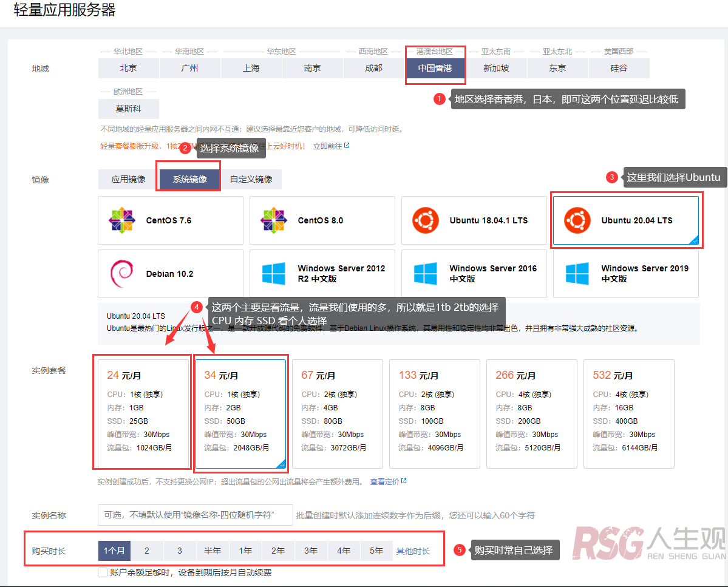
Task: Open the 查看定价 pricing link
Action: pyautogui.click(x=384, y=481)
